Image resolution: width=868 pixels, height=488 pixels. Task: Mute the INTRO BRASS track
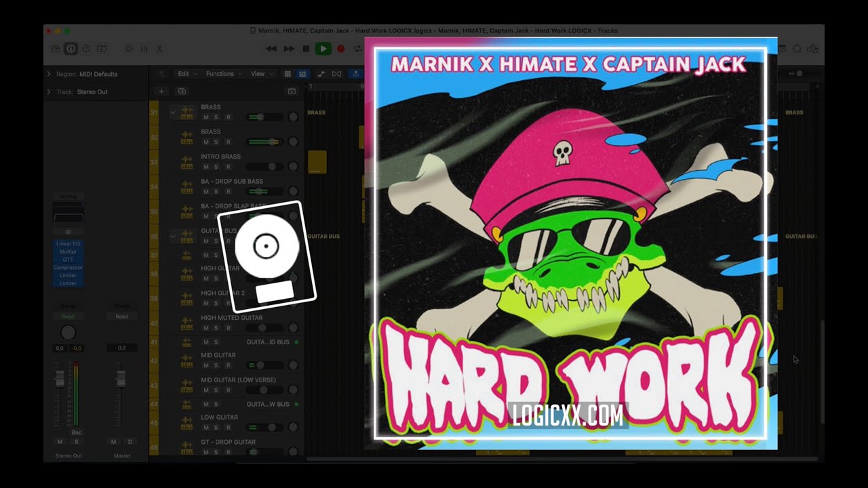[206, 167]
